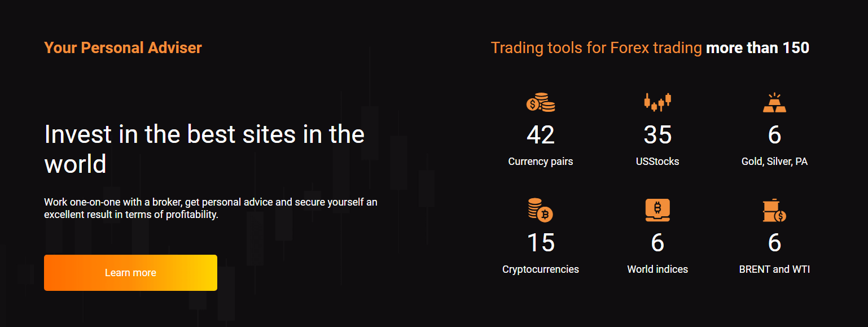Click the gold bars icon above Gold, Silver, PA
868x327 pixels.
pos(774,103)
